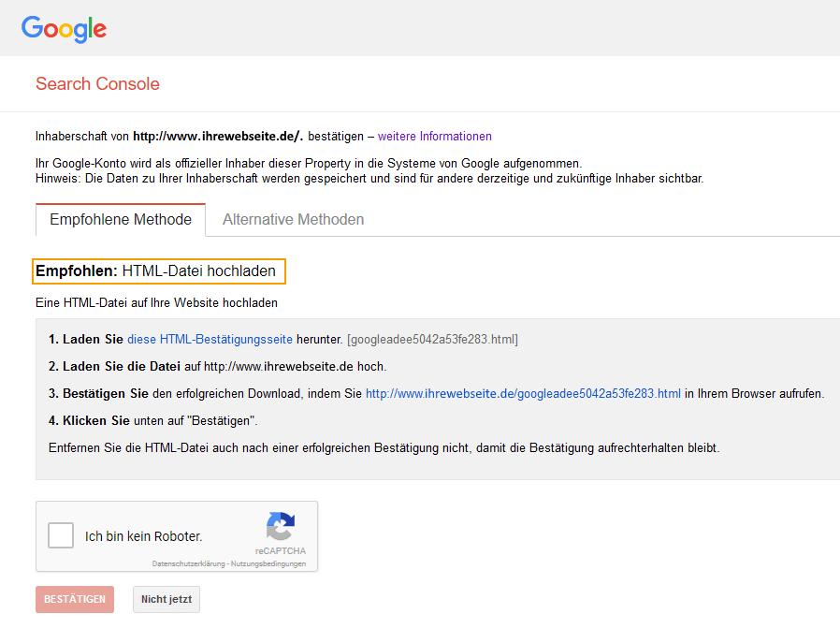Click the 'Ihr Google-Konto wird als offizieller Inhaber' line
Viewport: 840px width, 643px height.
point(309,164)
